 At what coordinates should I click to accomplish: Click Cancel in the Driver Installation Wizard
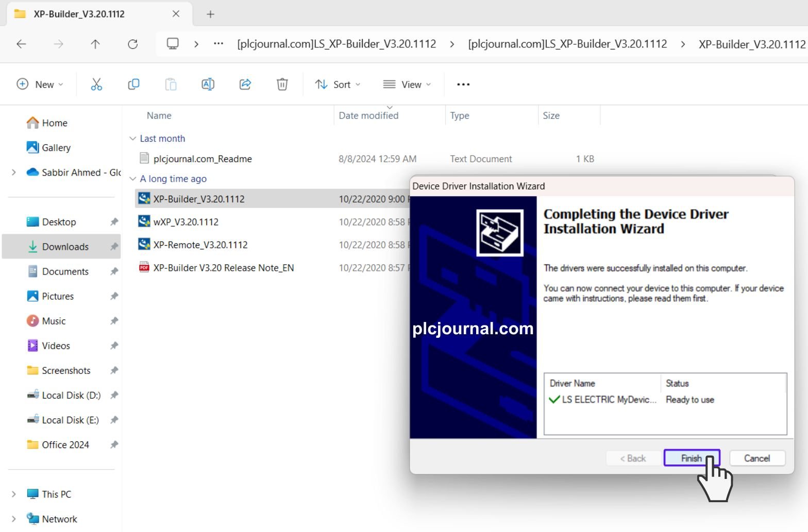pos(757,458)
